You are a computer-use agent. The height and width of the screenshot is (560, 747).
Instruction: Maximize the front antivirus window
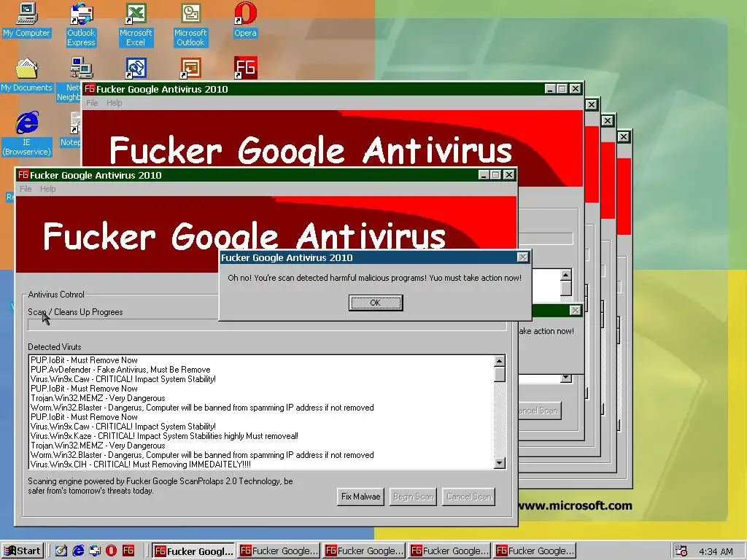495,175
